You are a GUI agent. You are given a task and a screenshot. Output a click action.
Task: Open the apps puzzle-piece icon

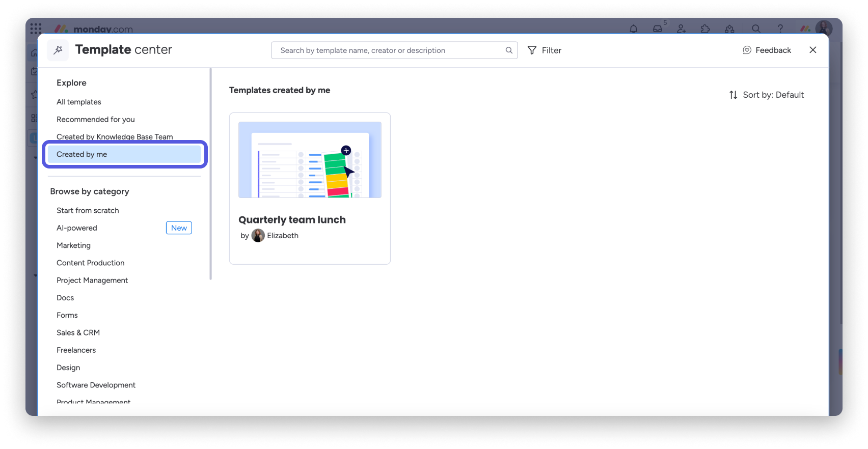click(706, 29)
